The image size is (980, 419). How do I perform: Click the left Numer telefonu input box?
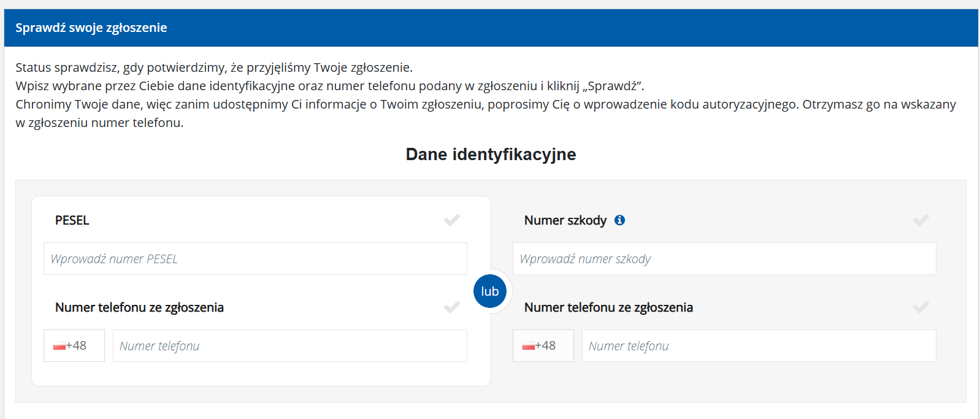pyautogui.click(x=289, y=345)
